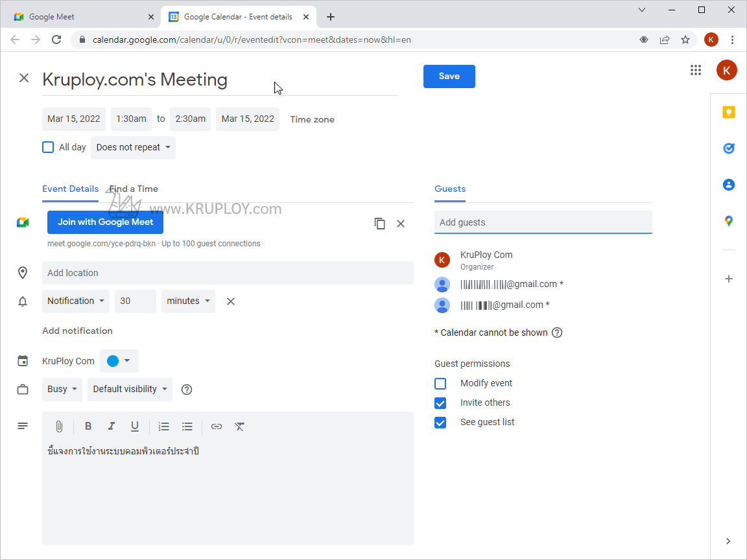Reload the page in Chrome

pyautogui.click(x=56, y=40)
